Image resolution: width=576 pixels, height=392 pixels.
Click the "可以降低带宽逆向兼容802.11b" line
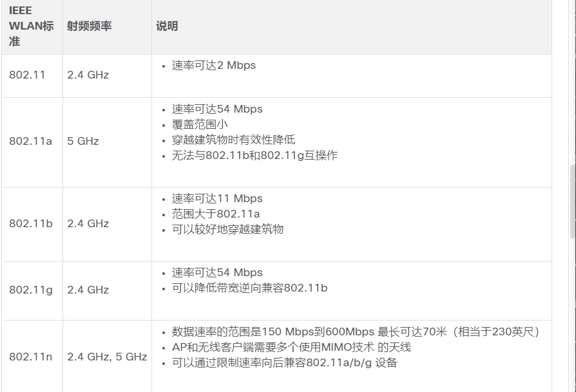(249, 288)
